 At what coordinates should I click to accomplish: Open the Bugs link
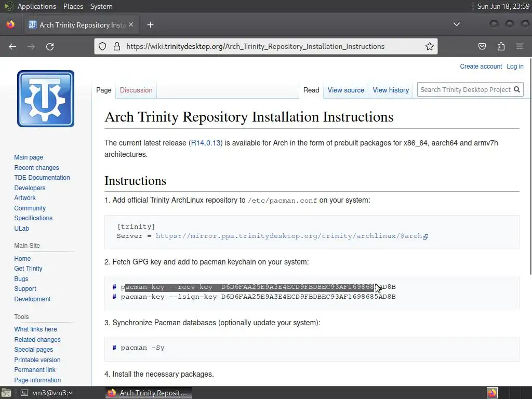coord(21,279)
